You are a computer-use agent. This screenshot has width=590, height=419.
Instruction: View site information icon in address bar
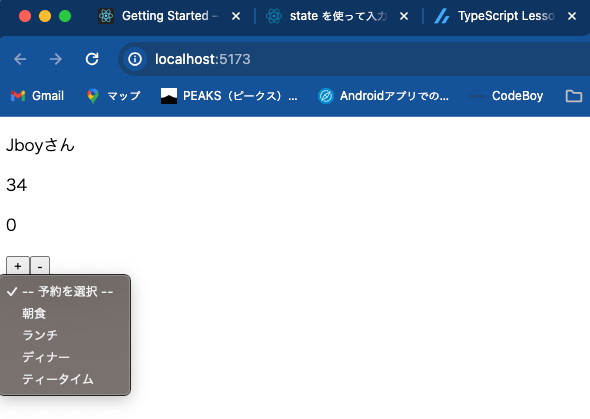[135, 59]
